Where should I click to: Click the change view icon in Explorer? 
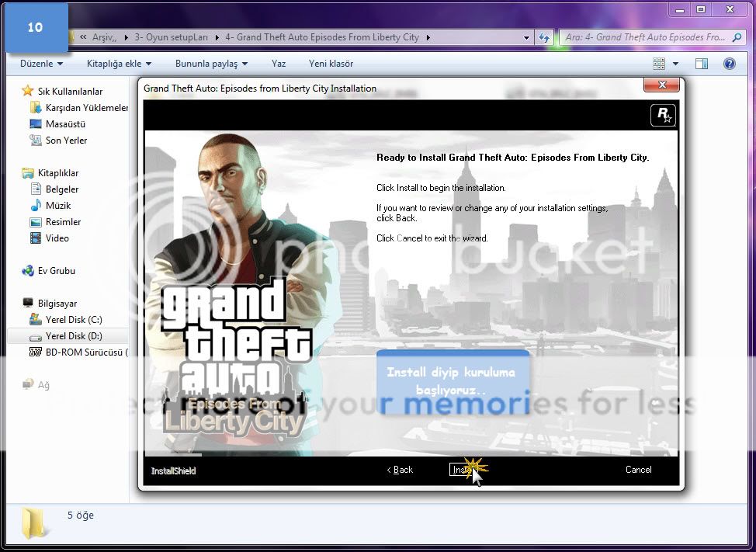pos(659,64)
